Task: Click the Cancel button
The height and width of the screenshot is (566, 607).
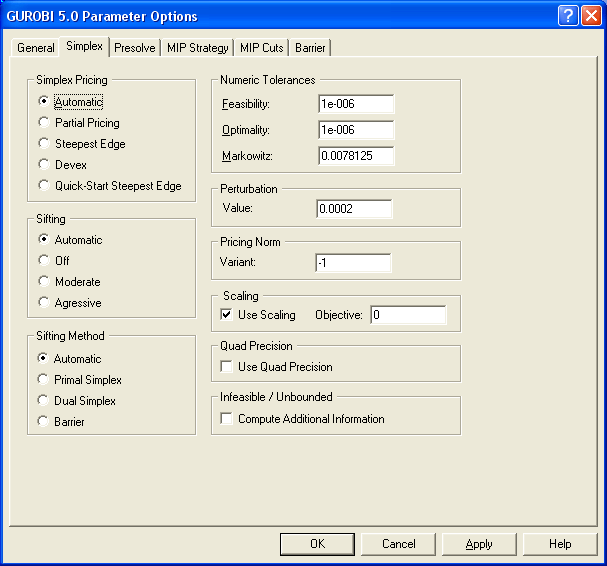Action: 398,544
